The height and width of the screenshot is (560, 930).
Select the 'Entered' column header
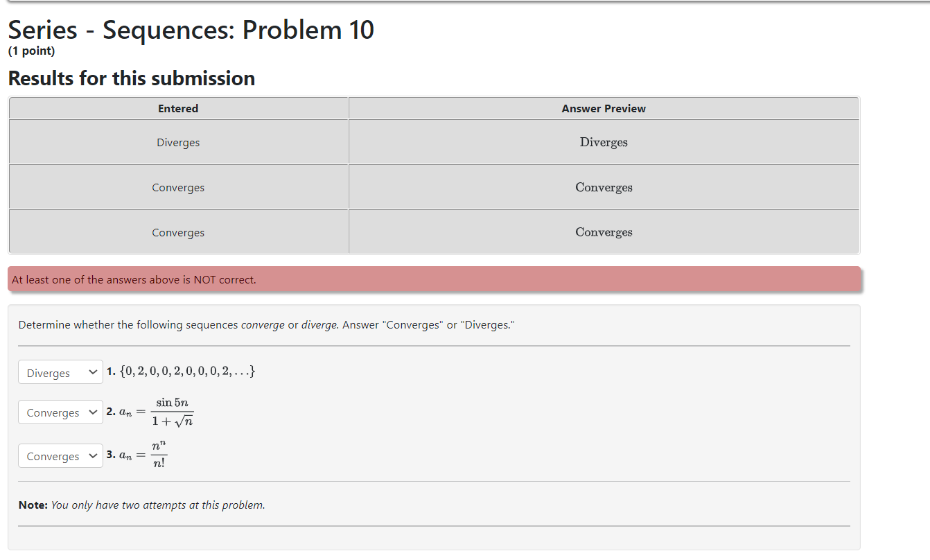178,108
